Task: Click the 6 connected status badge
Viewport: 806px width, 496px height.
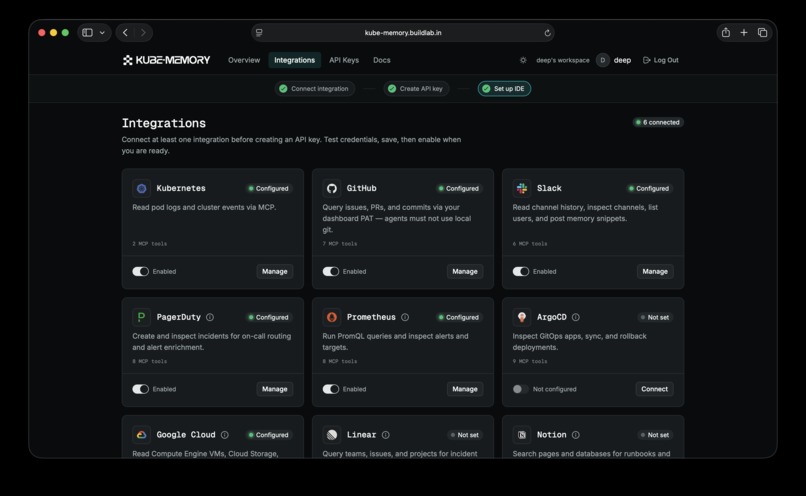Action: tap(658, 122)
